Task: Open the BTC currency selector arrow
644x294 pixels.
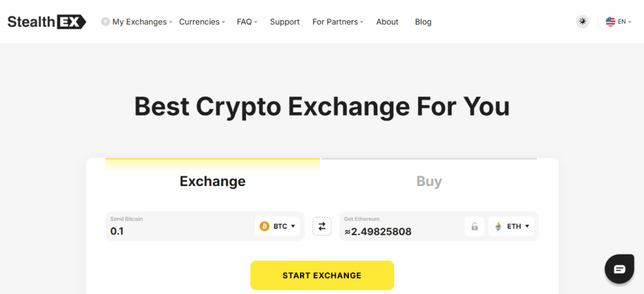Action: coord(293,226)
